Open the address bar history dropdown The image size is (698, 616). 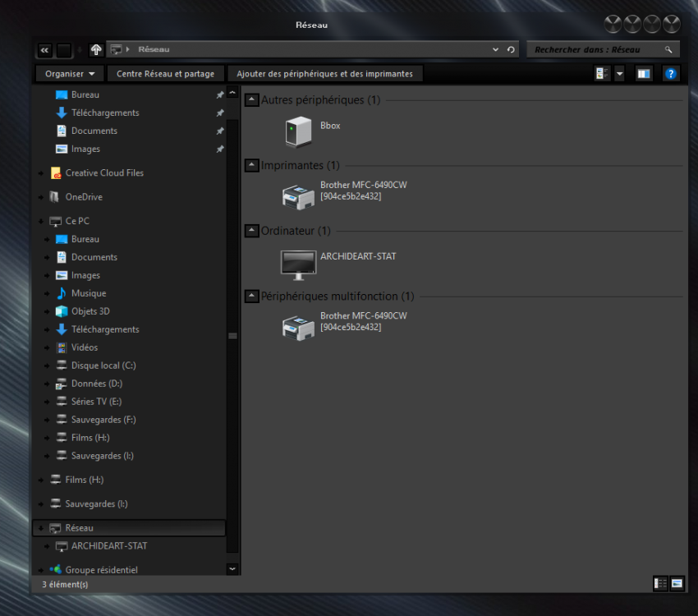[x=495, y=50]
